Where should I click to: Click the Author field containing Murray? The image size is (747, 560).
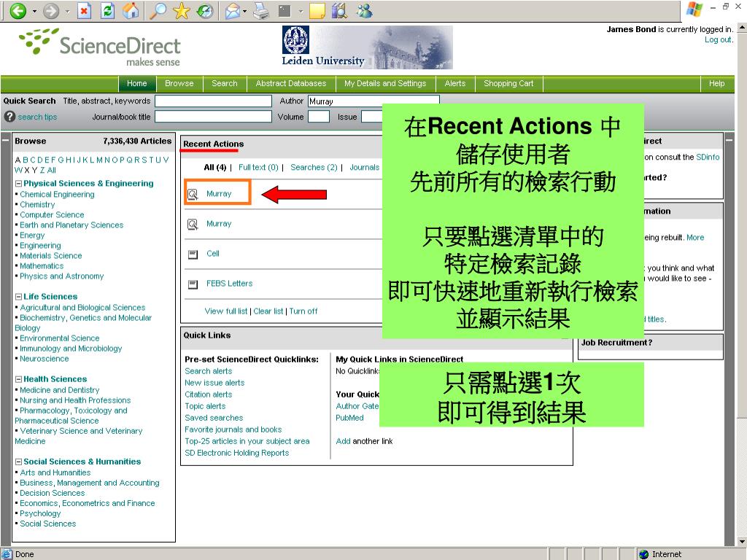point(373,101)
